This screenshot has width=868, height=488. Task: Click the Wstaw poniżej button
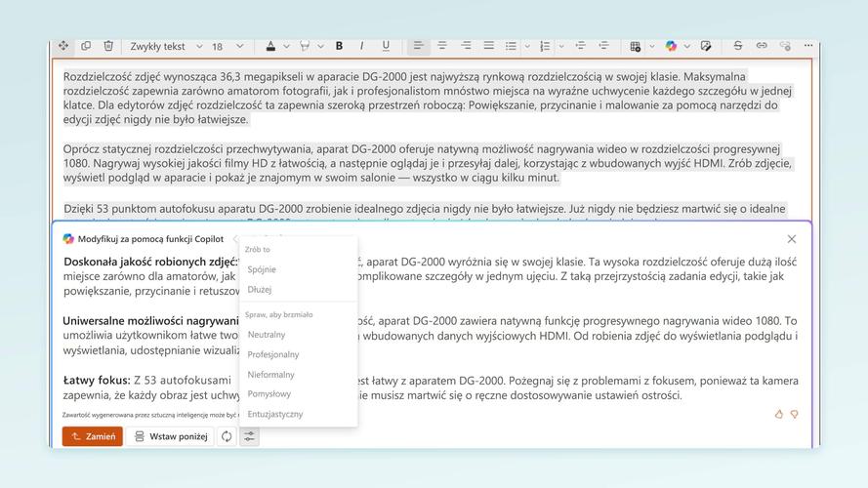click(171, 436)
